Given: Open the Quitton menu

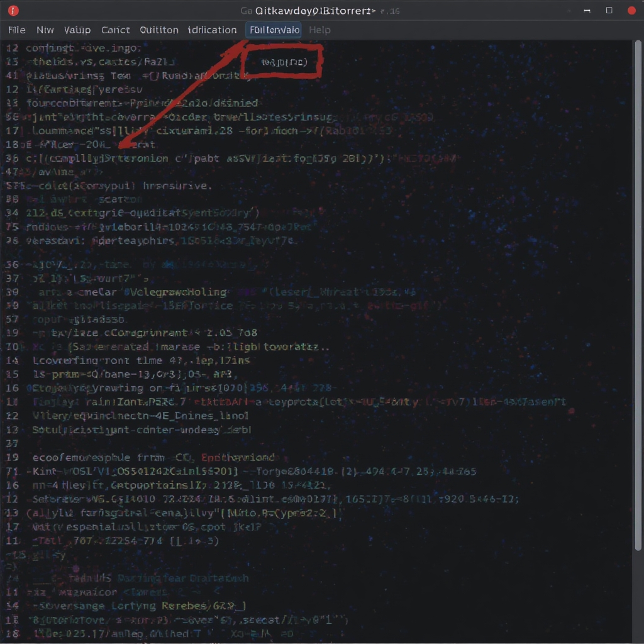Looking at the screenshot, I should pos(159,30).
